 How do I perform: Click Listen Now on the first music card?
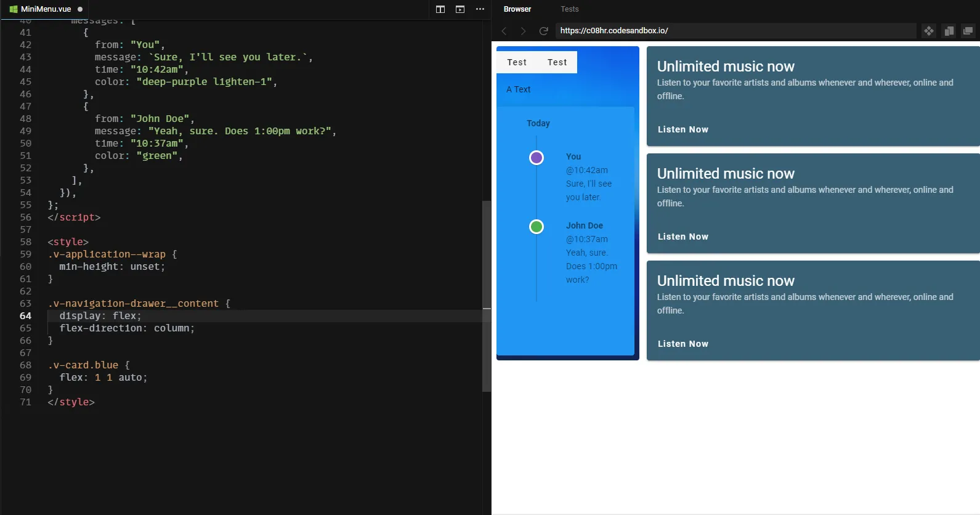682,129
